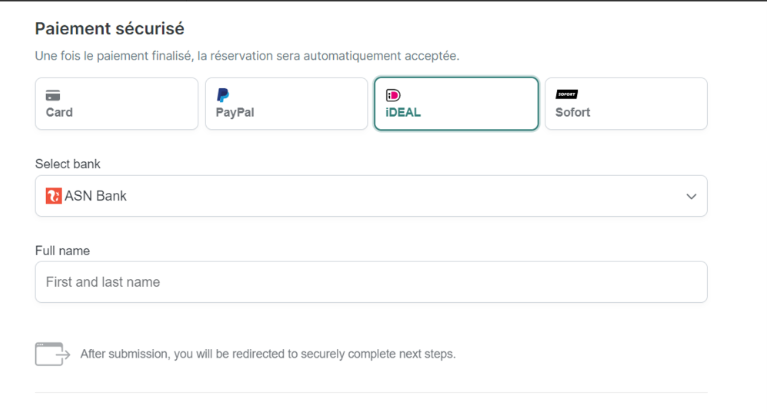The width and height of the screenshot is (767, 412).
Task: Click the 'Paiement sécurisé' heading
Action: [x=110, y=29]
